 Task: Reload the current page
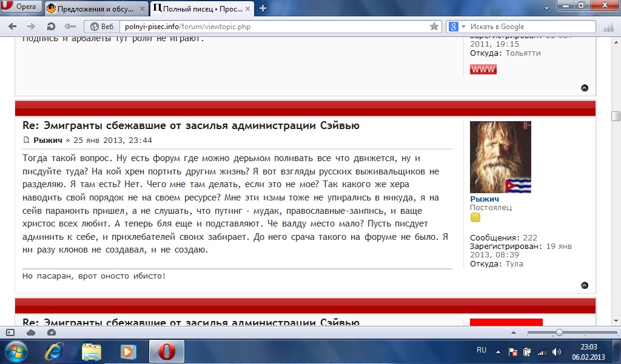(x=51, y=27)
